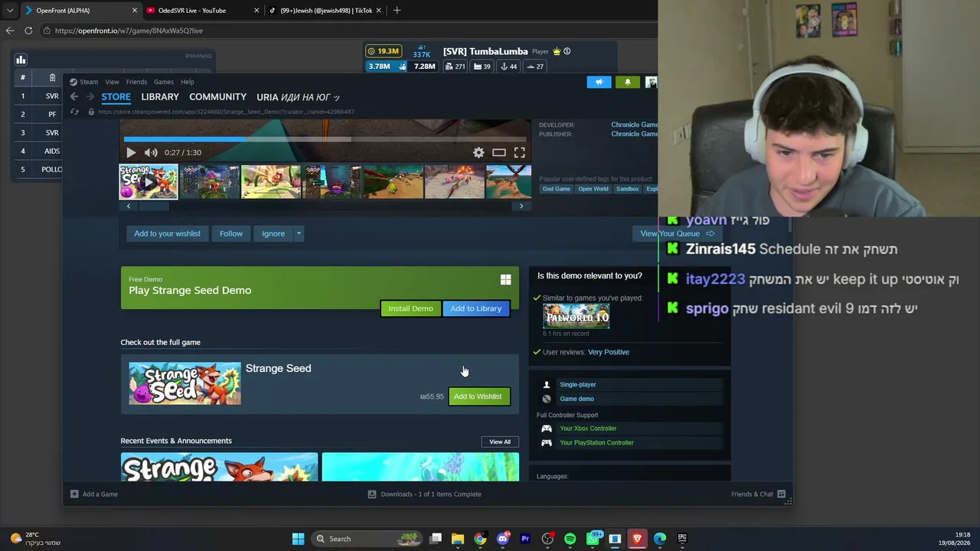The image size is (980, 551).
Task: Click the Game demo feature link
Action: (577, 399)
